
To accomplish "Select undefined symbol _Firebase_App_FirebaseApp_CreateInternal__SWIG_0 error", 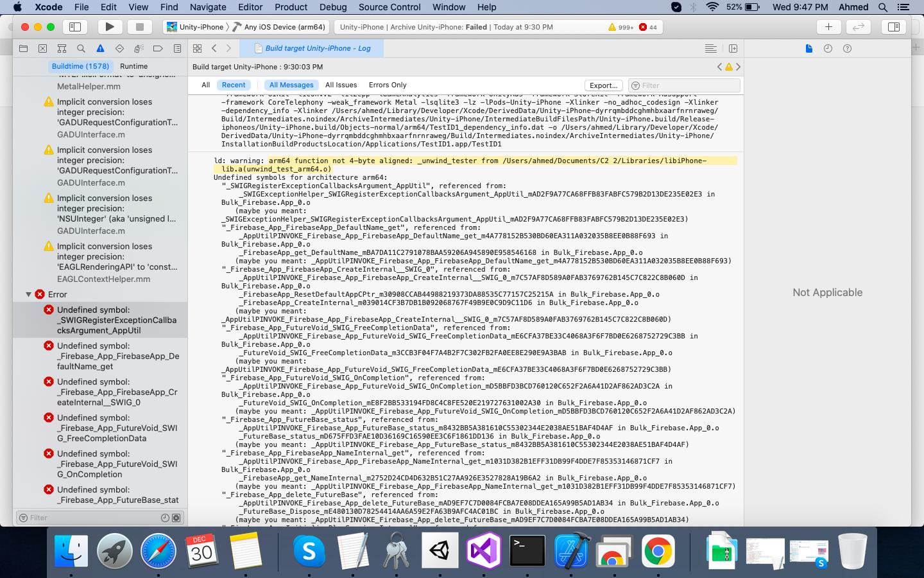I will pyautogui.click(x=100, y=392).
